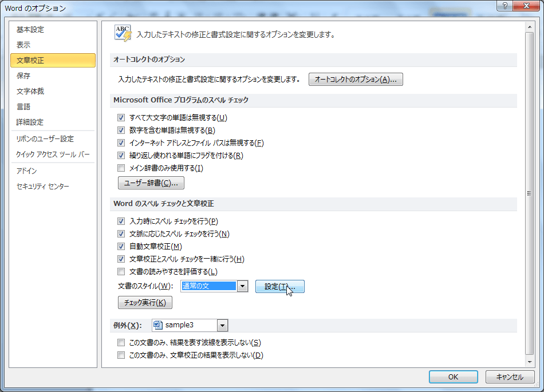Click キャンセル button

[510, 377]
